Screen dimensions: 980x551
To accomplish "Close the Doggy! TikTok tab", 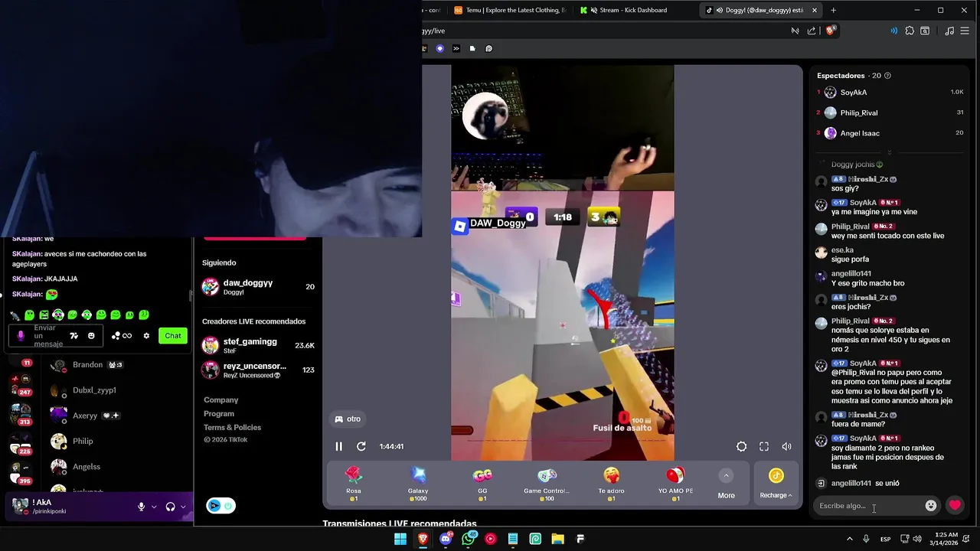I will coord(815,10).
